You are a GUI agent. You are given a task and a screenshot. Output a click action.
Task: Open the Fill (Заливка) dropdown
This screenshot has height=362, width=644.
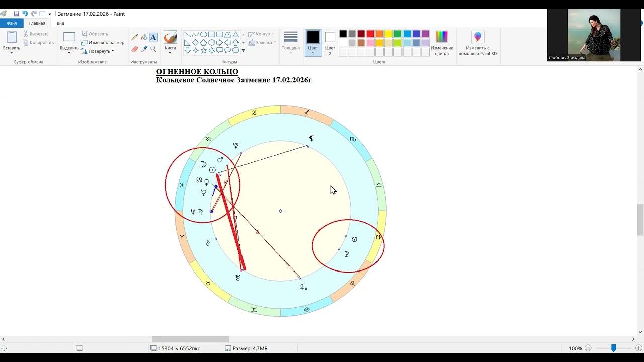pos(263,43)
